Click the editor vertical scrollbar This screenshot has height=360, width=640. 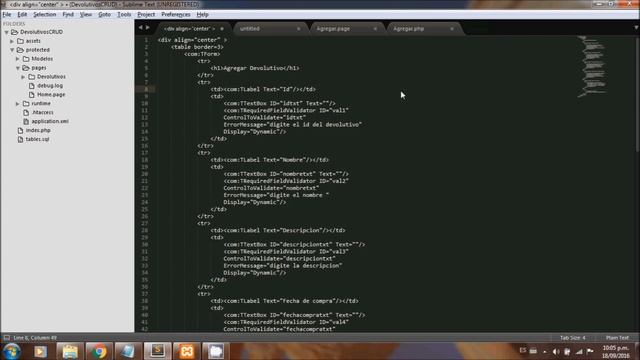[638, 94]
